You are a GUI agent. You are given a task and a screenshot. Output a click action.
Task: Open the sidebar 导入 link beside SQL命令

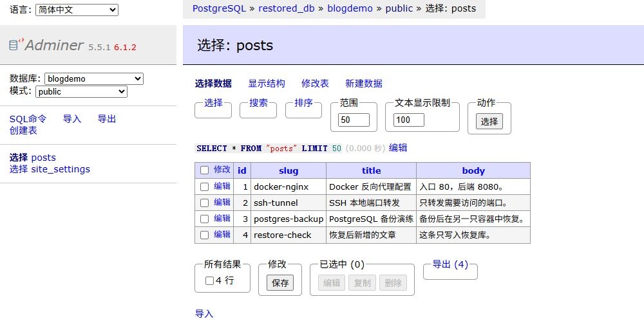72,119
